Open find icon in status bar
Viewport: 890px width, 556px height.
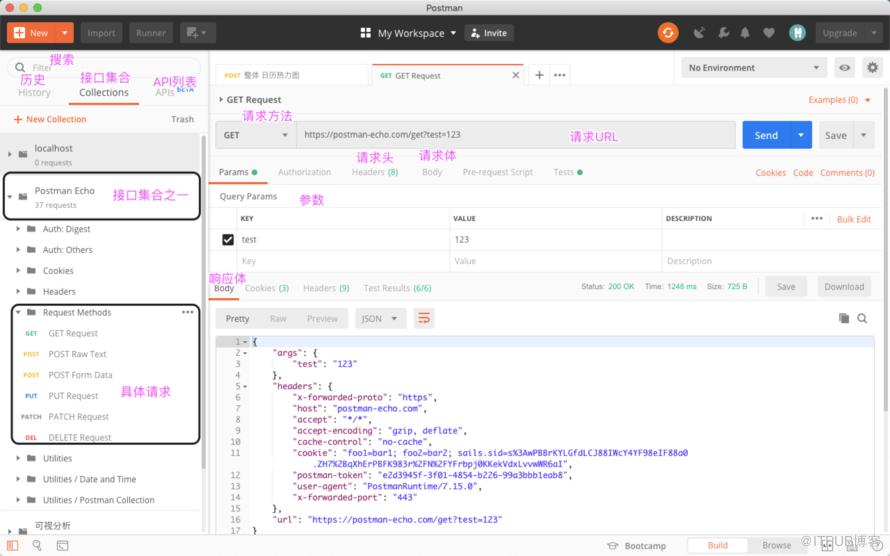coord(37,545)
